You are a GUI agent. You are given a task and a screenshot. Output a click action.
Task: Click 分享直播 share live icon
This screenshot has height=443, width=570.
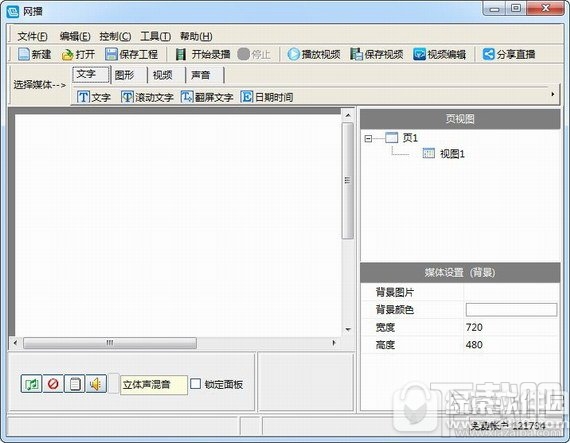point(488,55)
